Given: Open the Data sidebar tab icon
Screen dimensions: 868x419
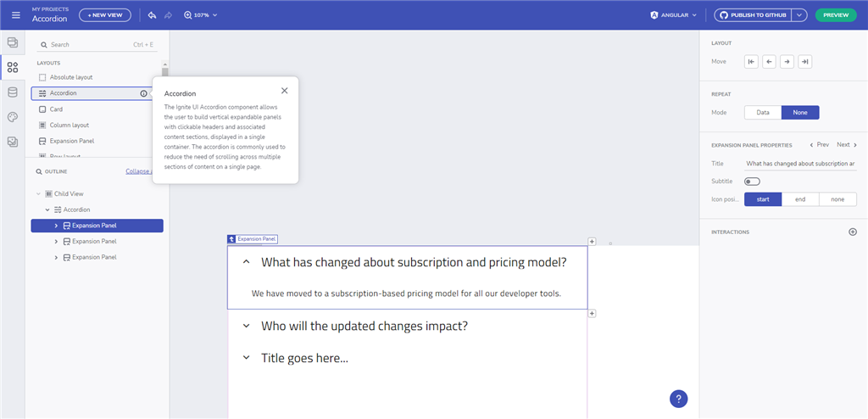Looking at the screenshot, I should (x=12, y=92).
